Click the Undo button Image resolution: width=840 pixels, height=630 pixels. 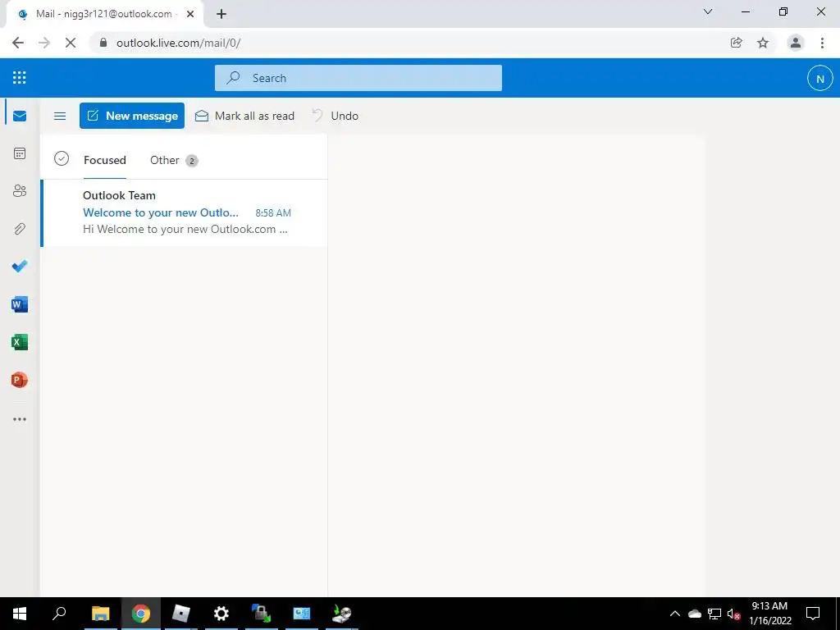click(336, 116)
